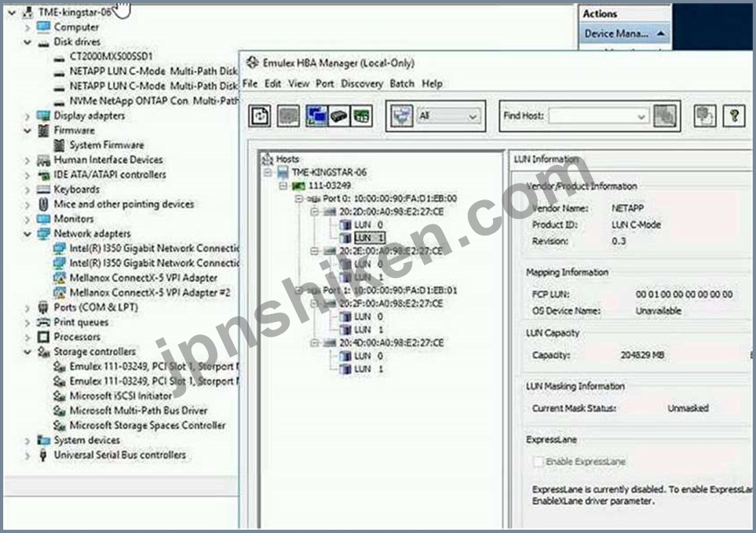Click the Firmware category icon in Device Manager

[x=43, y=130]
